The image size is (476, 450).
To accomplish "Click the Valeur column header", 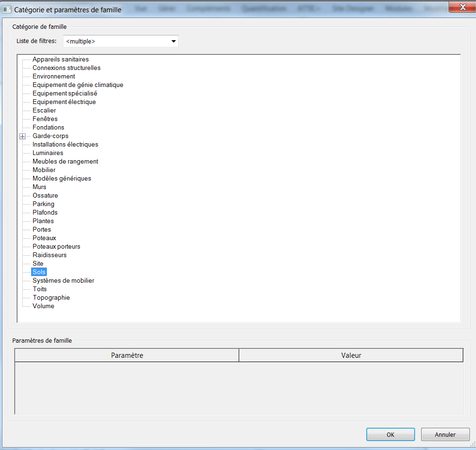I will (x=351, y=355).
